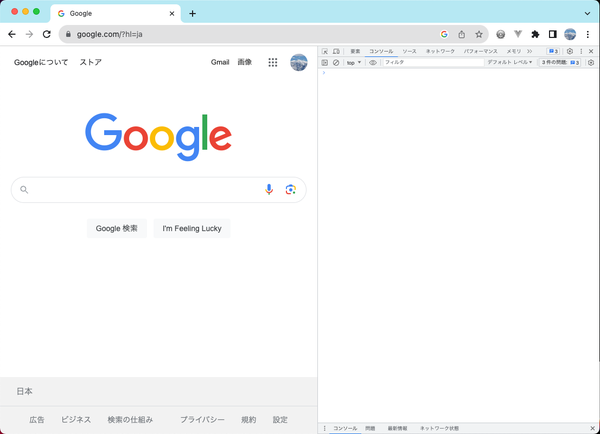Expand more DevTools tabs with the double chevron

click(x=530, y=51)
